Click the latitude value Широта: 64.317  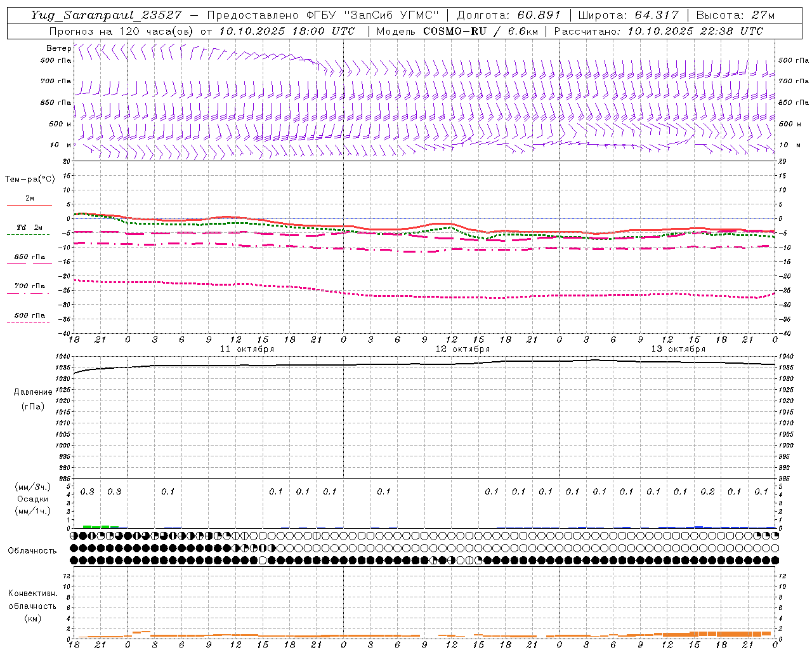(628, 15)
